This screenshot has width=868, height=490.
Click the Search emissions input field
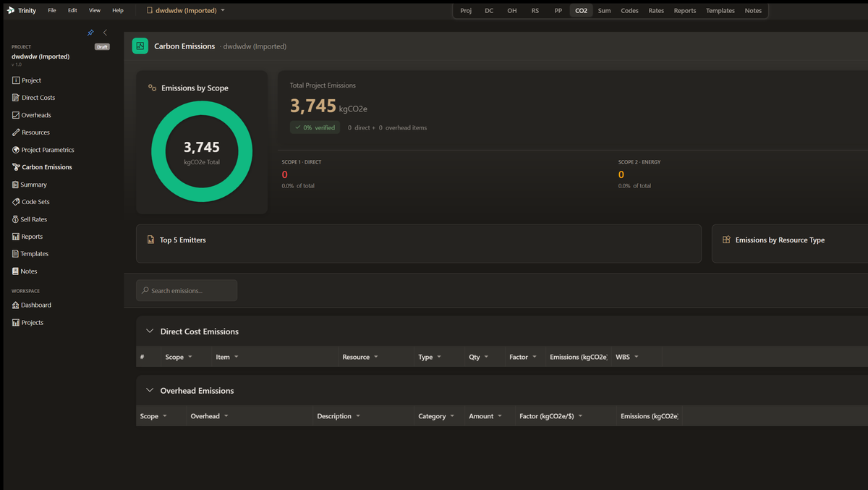[187, 290]
